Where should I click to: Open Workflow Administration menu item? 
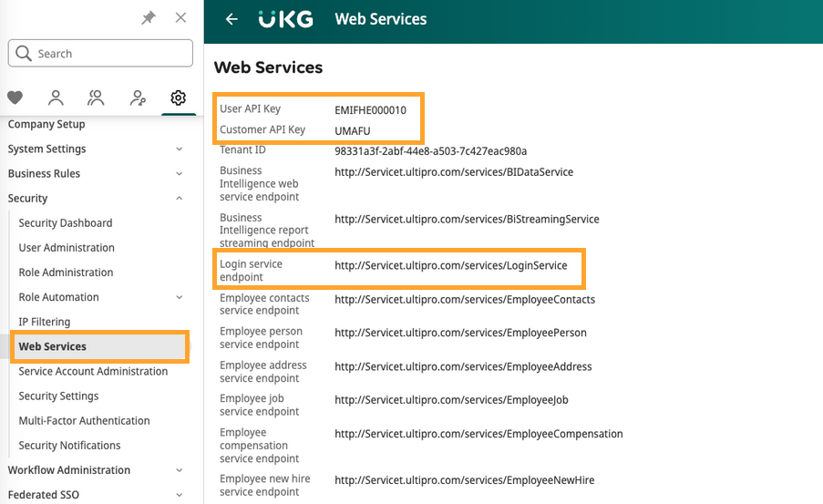(69, 470)
